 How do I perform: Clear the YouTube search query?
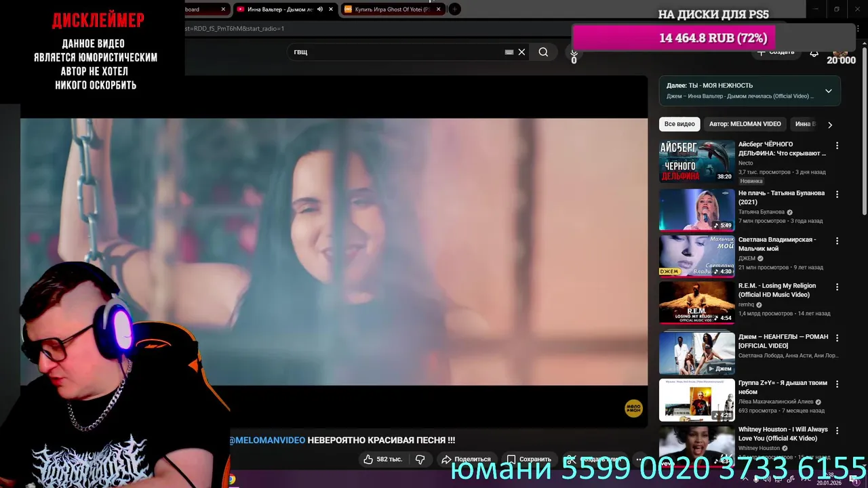coord(521,52)
